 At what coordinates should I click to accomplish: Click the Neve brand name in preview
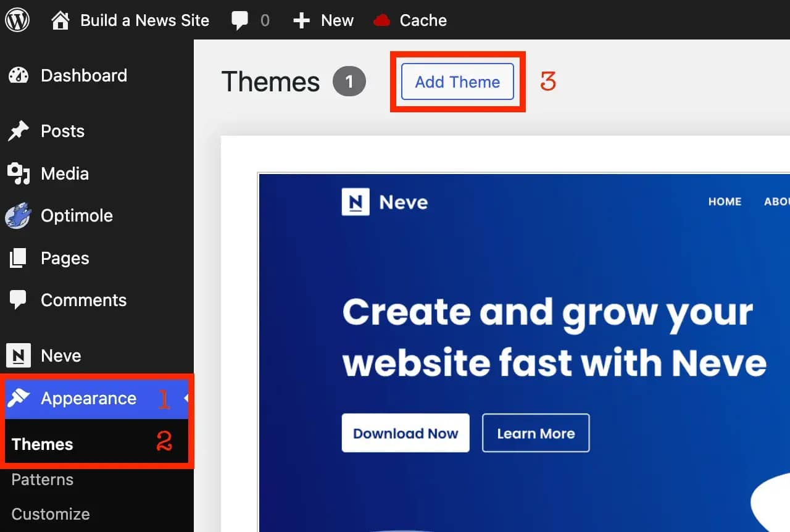404,202
